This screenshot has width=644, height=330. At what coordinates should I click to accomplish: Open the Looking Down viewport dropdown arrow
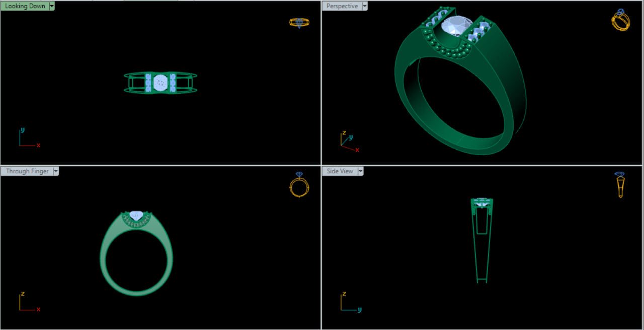click(x=52, y=6)
